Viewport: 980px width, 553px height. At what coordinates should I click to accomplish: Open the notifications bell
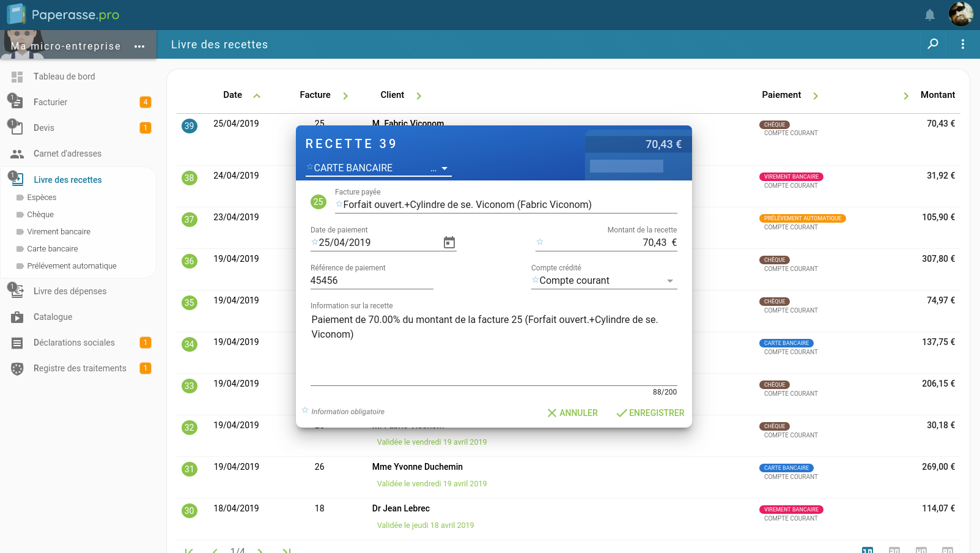929,15
